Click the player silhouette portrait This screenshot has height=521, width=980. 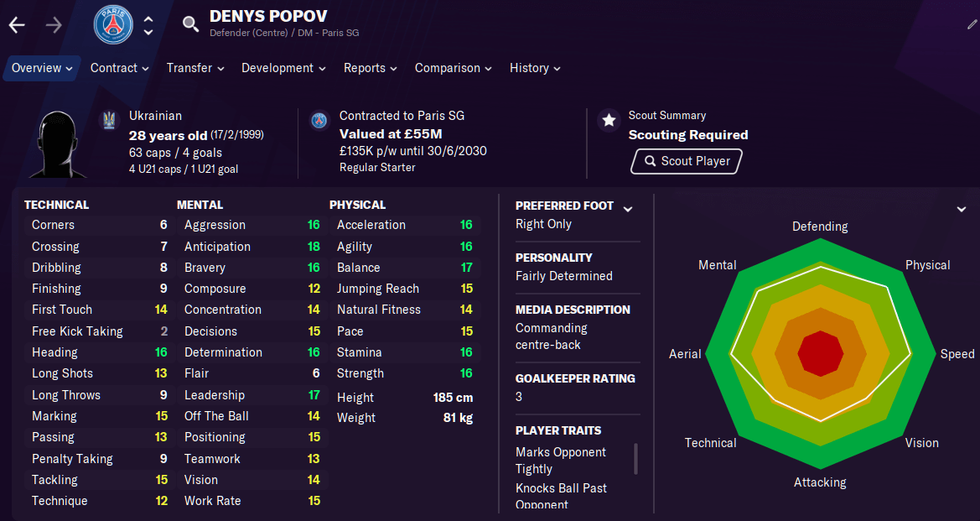point(57,143)
